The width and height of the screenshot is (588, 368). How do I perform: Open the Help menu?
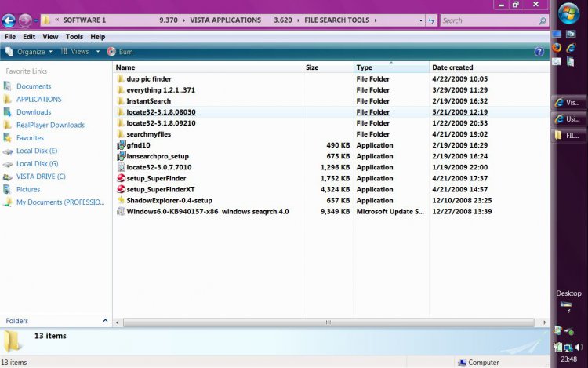(97, 37)
